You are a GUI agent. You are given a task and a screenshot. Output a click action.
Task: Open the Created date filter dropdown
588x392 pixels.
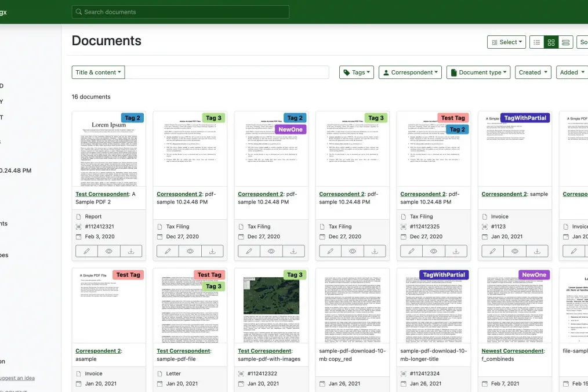(533, 72)
